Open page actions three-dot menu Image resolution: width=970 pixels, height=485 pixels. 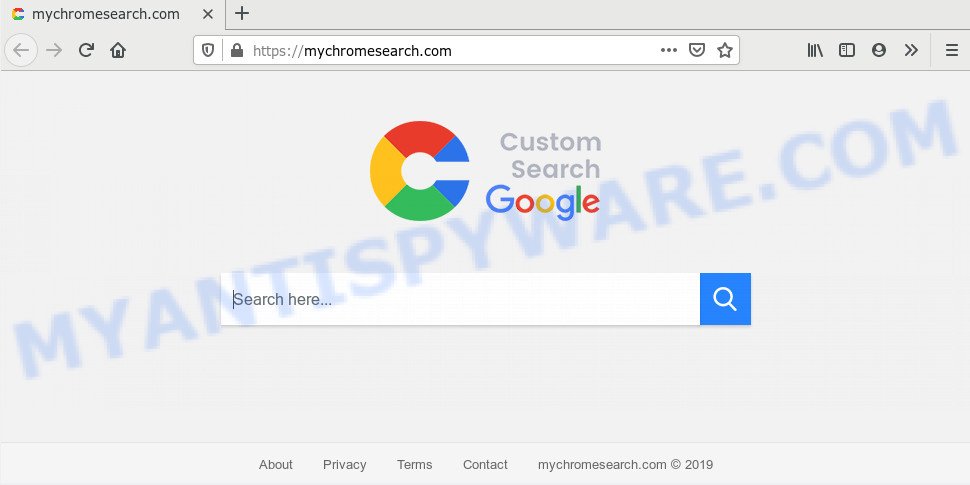click(669, 50)
